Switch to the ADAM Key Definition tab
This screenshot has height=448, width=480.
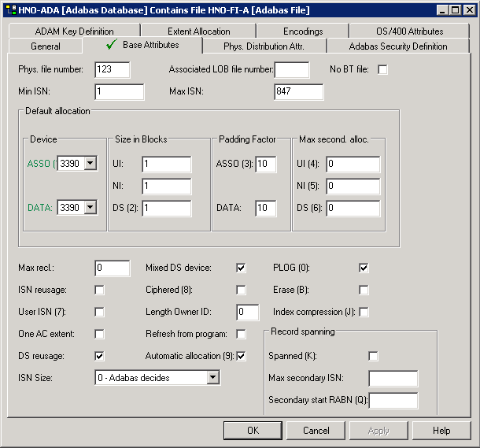74,31
